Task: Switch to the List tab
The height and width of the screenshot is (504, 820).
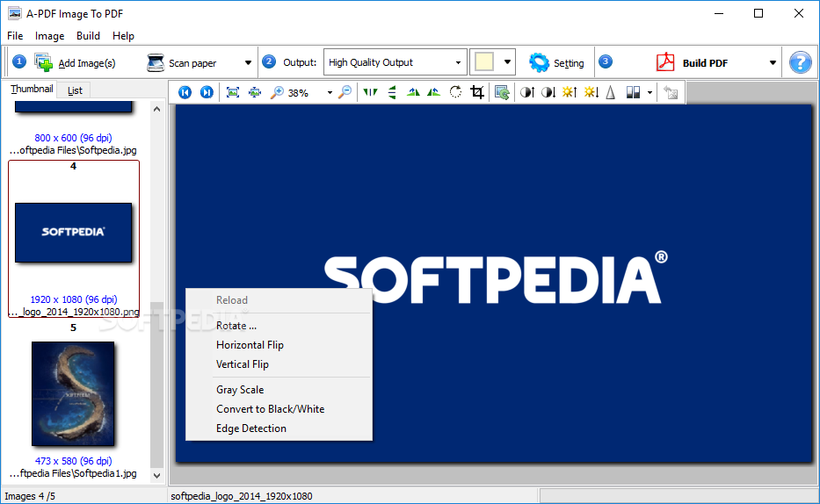Action: pyautogui.click(x=75, y=90)
